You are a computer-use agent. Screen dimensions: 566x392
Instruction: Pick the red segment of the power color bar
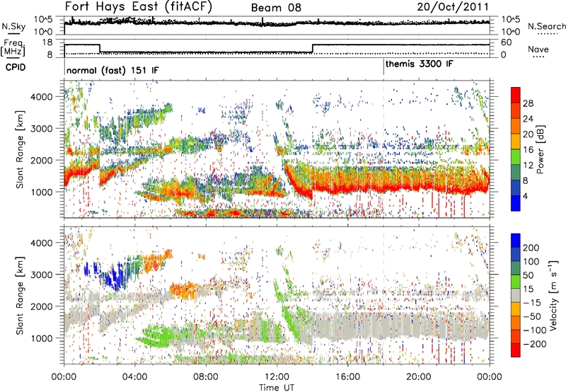click(516, 95)
